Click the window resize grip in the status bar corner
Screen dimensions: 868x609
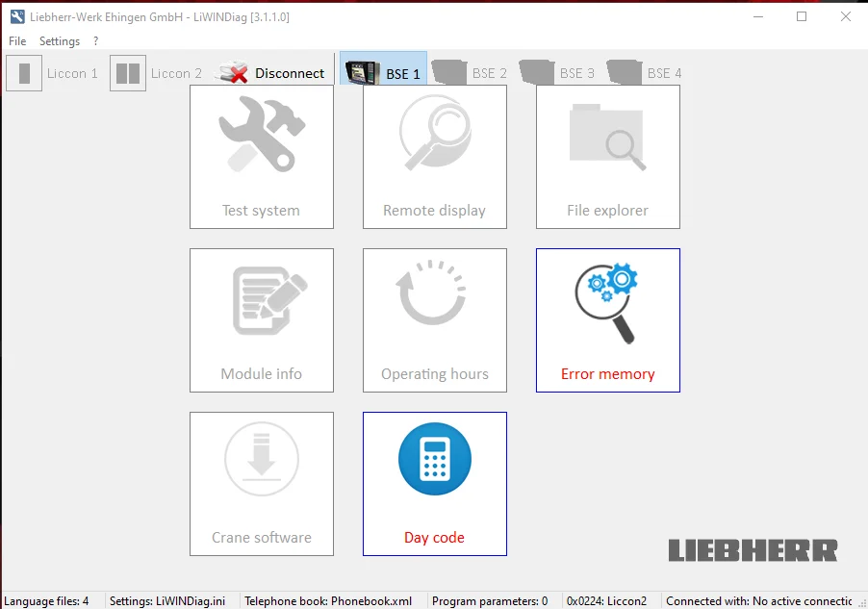(862, 603)
